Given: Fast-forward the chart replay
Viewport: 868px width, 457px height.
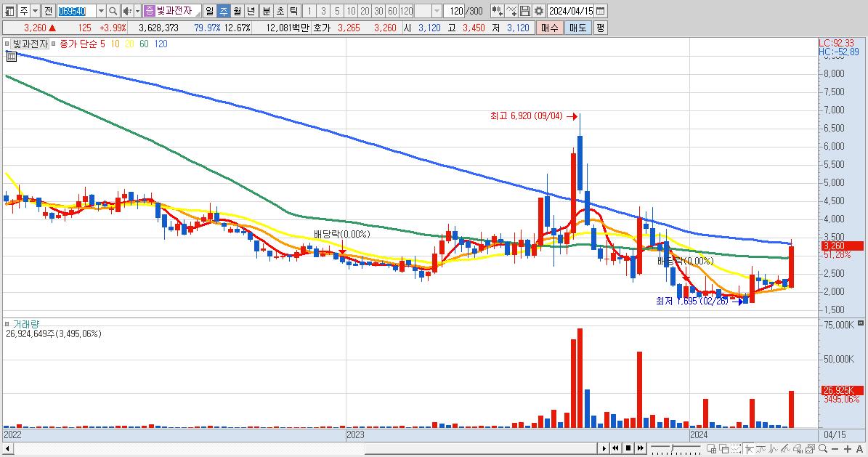Looking at the screenshot, I should click(641, 448).
